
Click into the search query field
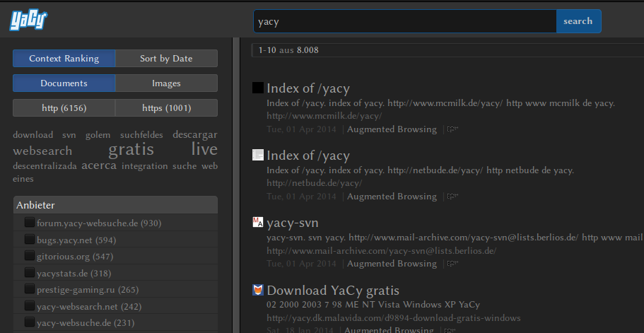[x=404, y=21]
